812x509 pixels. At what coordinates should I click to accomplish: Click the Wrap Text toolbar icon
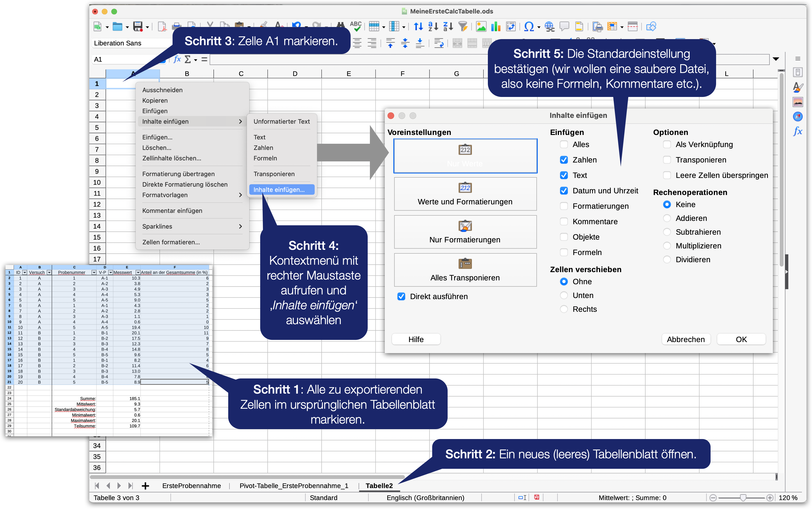[x=439, y=43]
